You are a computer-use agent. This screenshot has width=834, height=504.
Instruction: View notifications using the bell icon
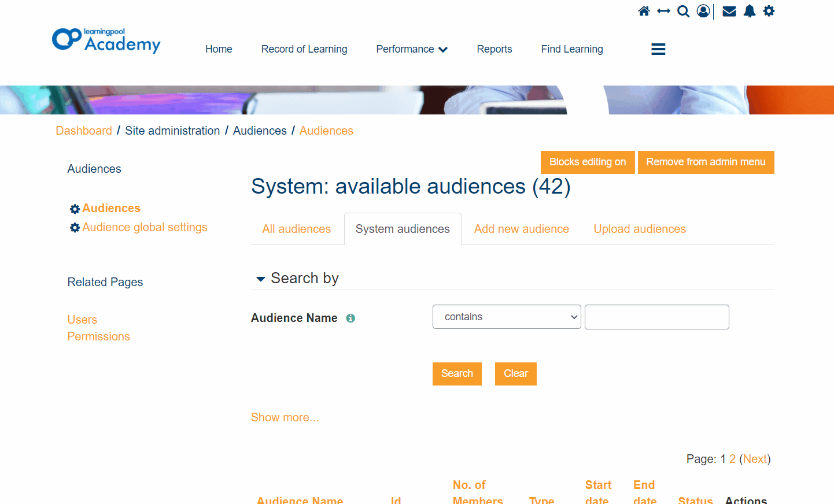pyautogui.click(x=750, y=10)
